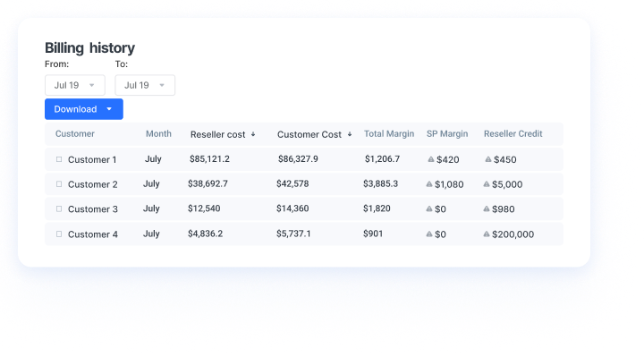Click the triangle icon beside the $200,000 Reseller Credit
The width and height of the screenshot is (644, 357).
[487, 234]
